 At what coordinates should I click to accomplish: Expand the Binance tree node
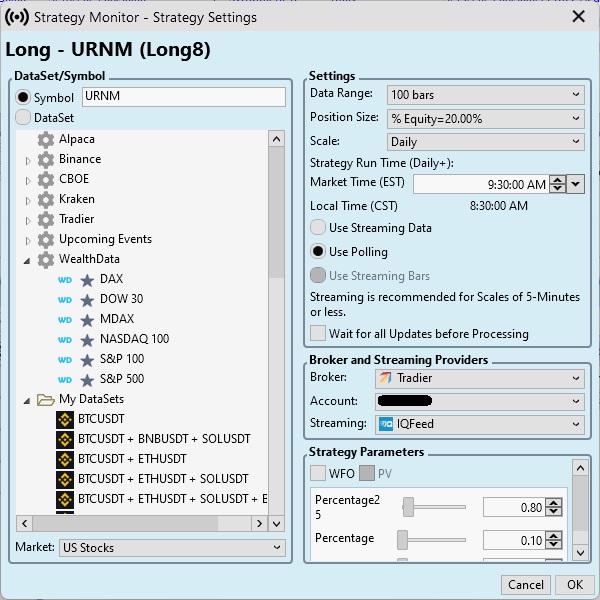coord(28,161)
